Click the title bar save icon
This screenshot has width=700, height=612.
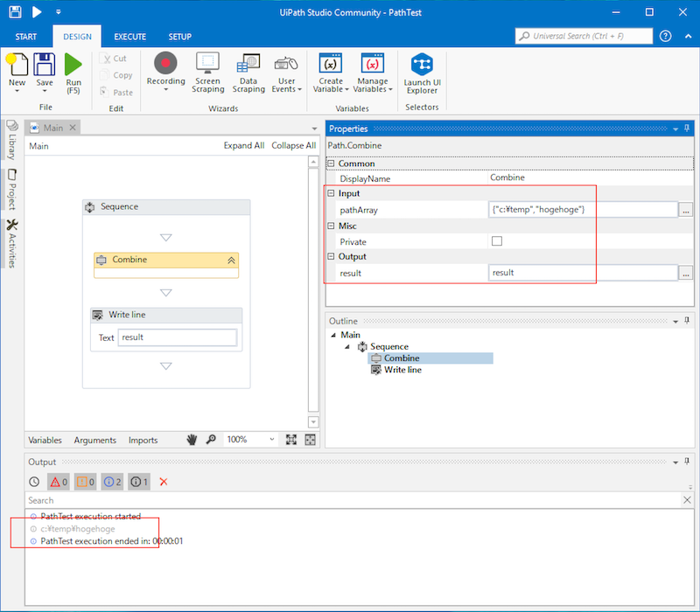pyautogui.click(x=15, y=11)
